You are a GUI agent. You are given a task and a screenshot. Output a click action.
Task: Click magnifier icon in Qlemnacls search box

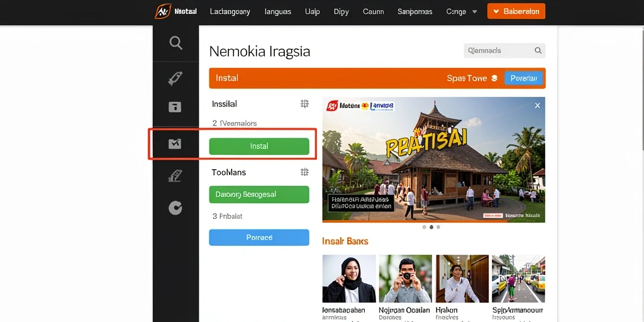click(x=538, y=50)
